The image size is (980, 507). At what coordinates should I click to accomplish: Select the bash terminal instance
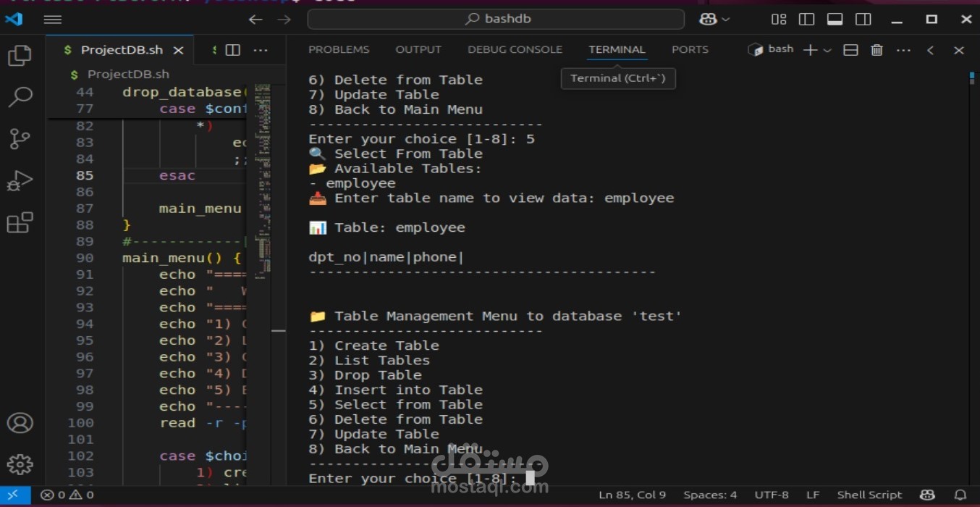772,49
